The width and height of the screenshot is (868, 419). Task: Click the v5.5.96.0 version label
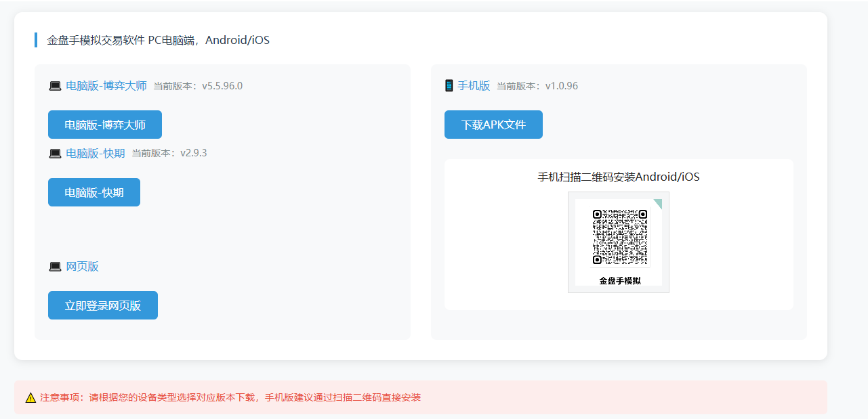click(222, 86)
